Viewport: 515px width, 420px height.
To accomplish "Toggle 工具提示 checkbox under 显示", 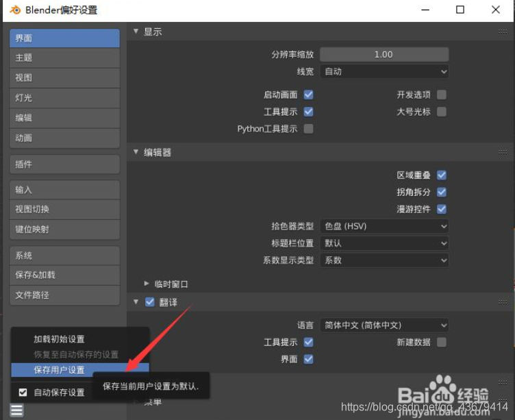I will [308, 112].
